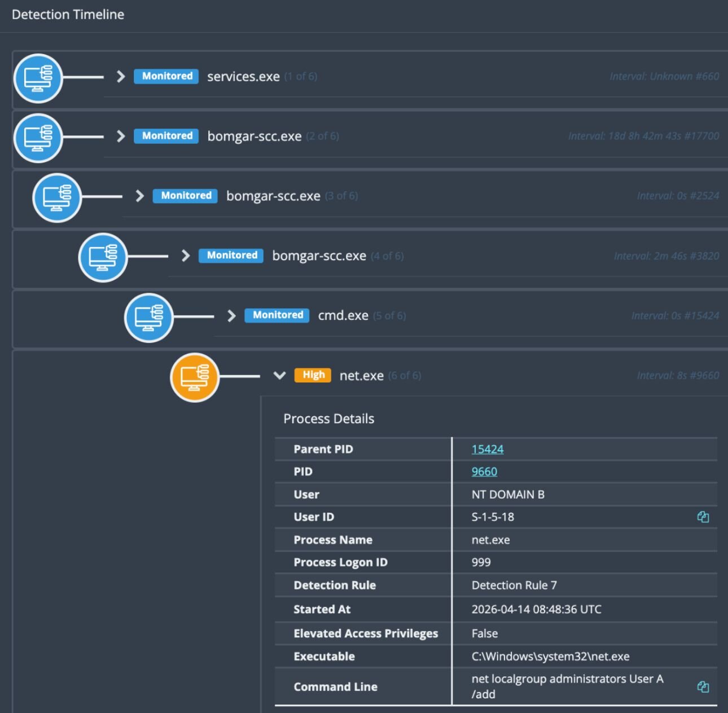Expand the services.exe timeline entry

(120, 77)
